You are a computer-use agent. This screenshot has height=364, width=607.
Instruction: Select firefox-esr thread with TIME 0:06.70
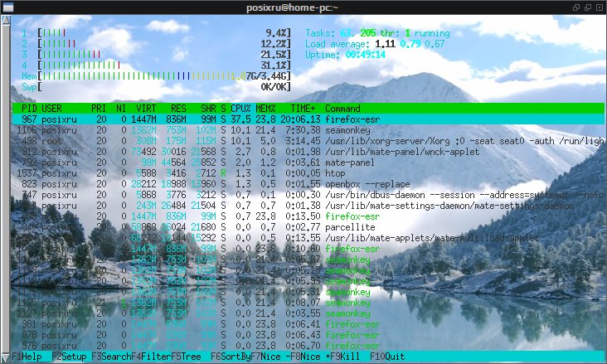[x=308, y=346]
